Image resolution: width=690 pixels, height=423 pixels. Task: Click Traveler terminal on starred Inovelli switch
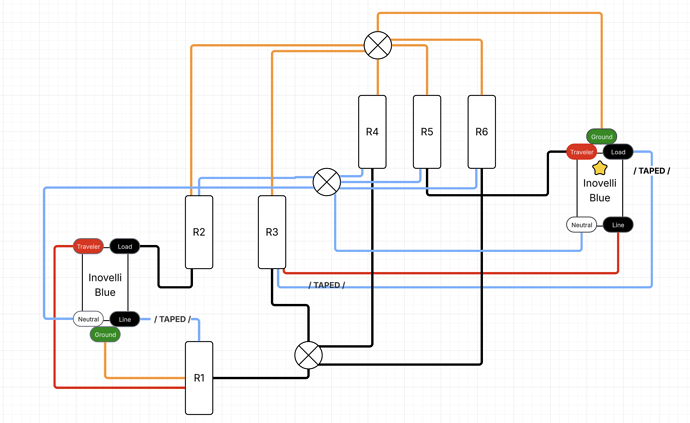pos(581,152)
